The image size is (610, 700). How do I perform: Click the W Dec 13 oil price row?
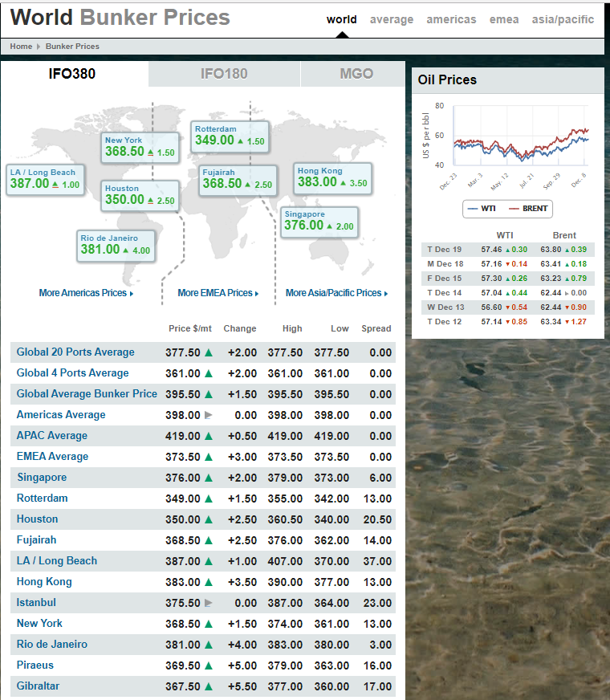(x=508, y=307)
